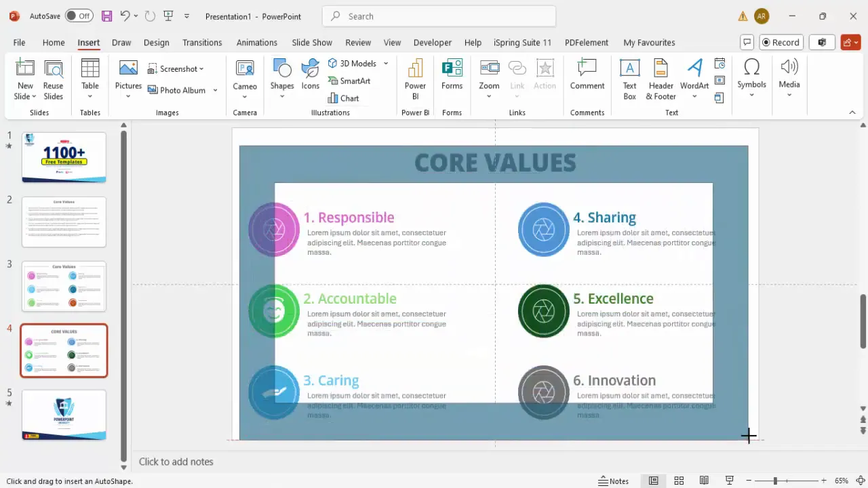Click the Record button

point(781,42)
